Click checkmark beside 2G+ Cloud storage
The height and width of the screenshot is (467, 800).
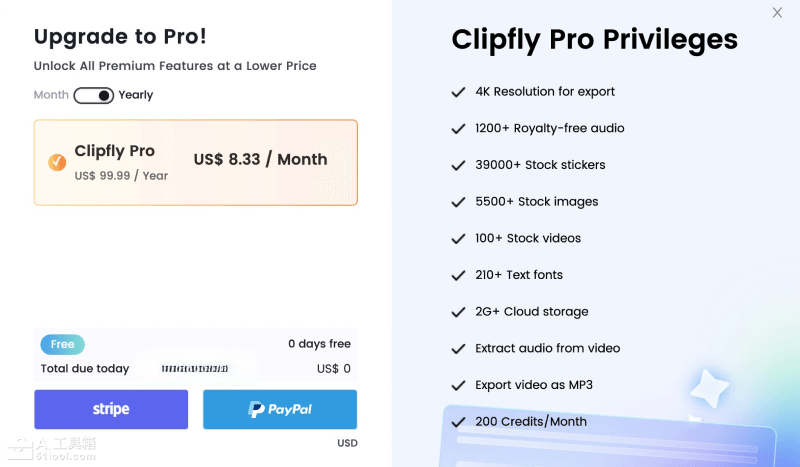click(458, 312)
